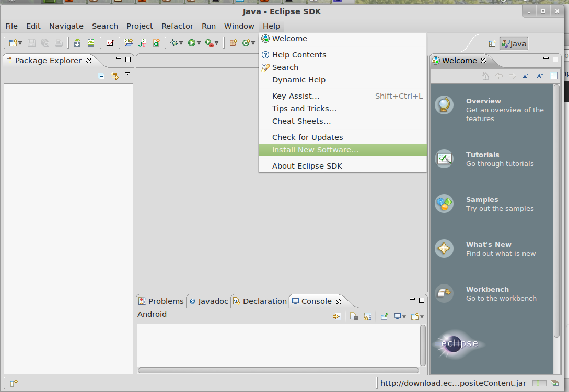Select the Java perspective button
Screen dimensions: 569x392
click(514, 43)
